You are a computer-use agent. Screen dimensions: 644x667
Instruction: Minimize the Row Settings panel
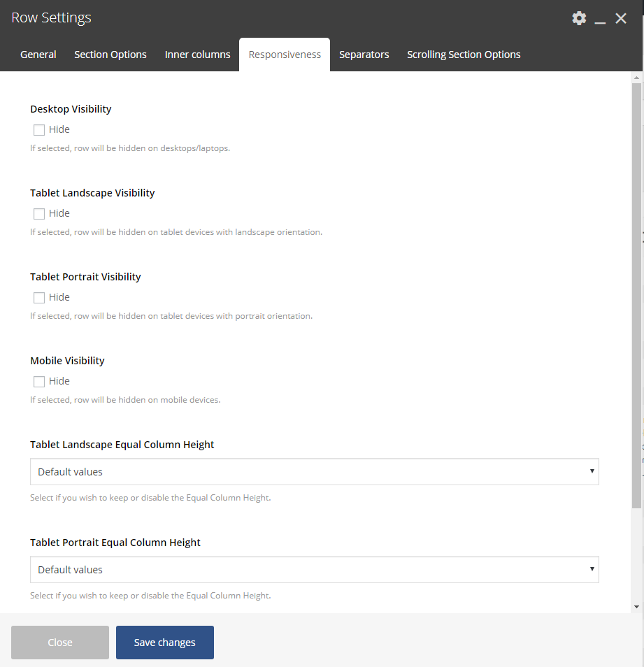pyautogui.click(x=600, y=20)
